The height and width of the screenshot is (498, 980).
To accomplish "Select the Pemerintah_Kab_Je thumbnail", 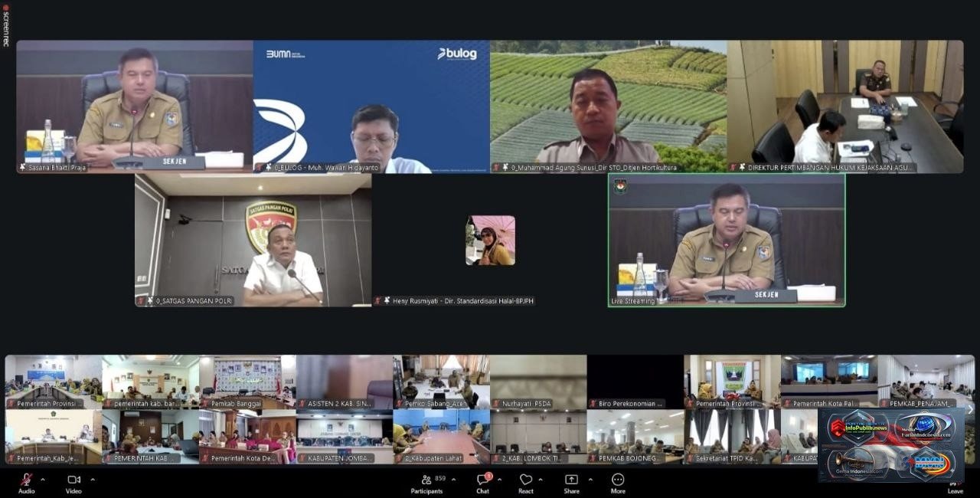I will click(54, 437).
